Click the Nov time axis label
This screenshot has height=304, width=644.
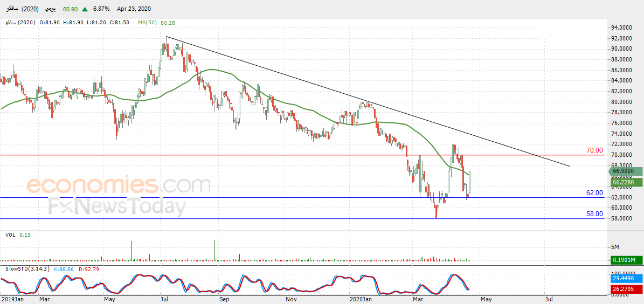pyautogui.click(x=291, y=300)
